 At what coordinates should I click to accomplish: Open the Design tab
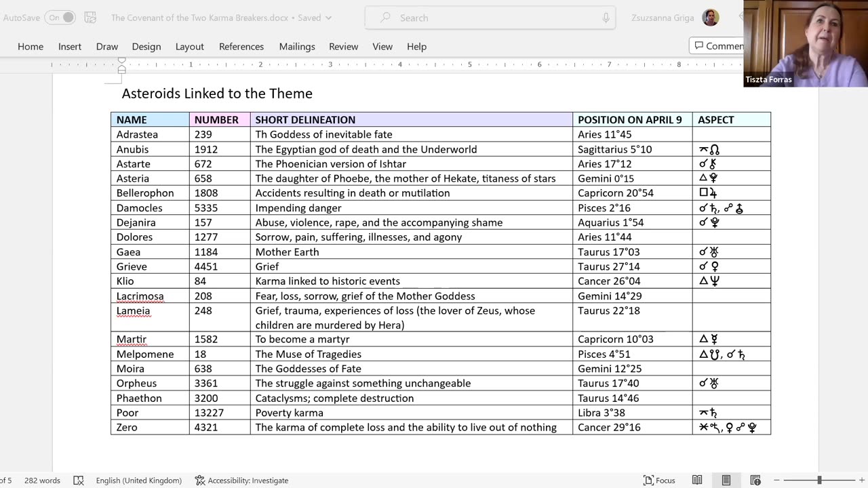point(146,47)
